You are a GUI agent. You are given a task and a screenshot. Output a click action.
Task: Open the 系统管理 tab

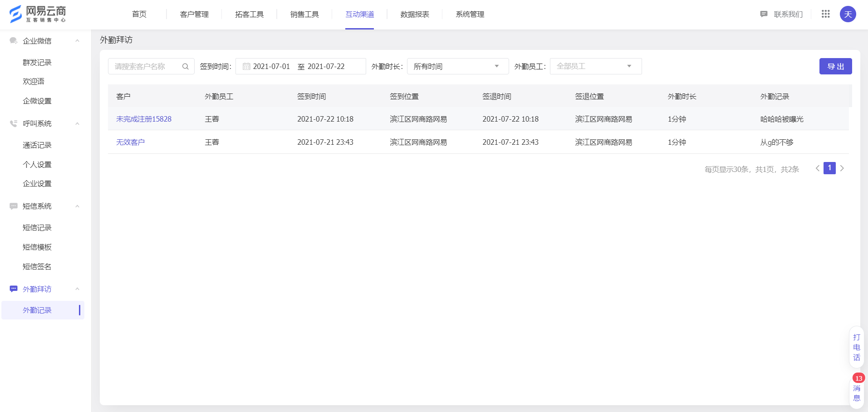[470, 14]
